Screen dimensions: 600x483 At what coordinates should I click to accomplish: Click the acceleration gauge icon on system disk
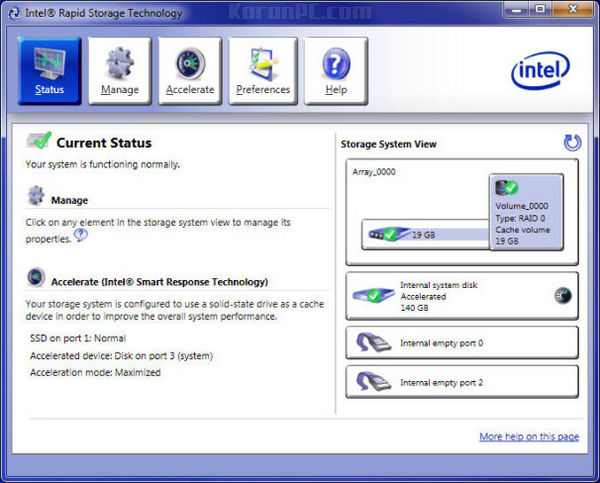point(562,295)
